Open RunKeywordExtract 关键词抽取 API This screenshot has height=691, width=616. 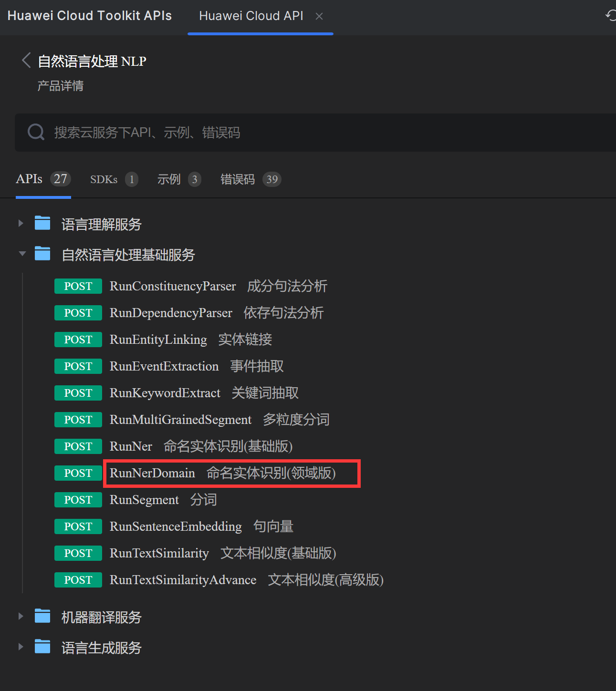point(204,393)
